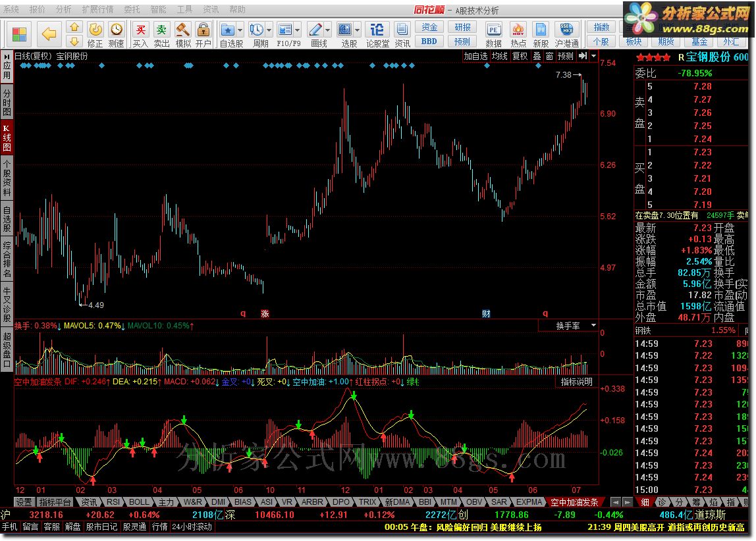756x541 pixels.
Task: Click the 设置 settings tab button
Action: tap(24, 502)
